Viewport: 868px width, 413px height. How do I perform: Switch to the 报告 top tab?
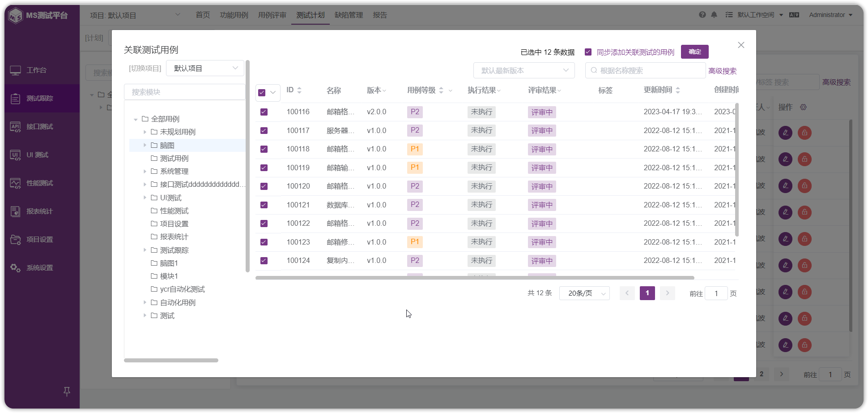(x=380, y=15)
